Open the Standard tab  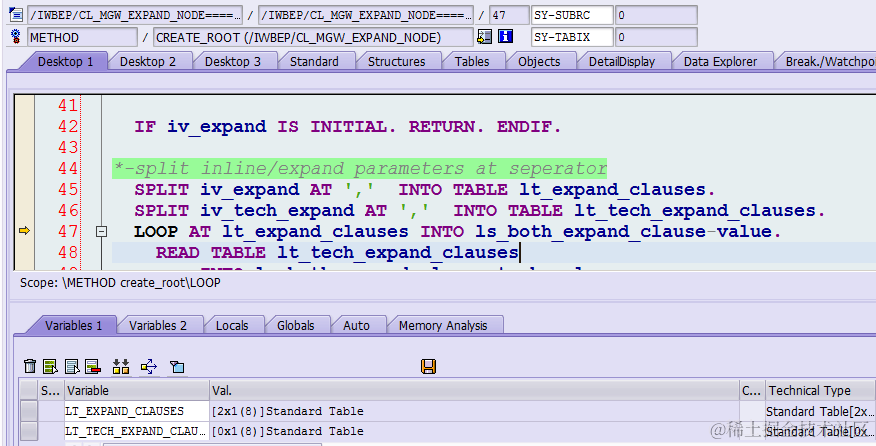(314, 61)
